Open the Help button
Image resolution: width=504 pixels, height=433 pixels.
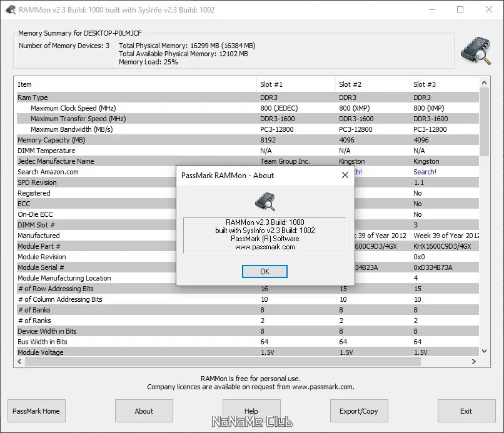[251, 411]
